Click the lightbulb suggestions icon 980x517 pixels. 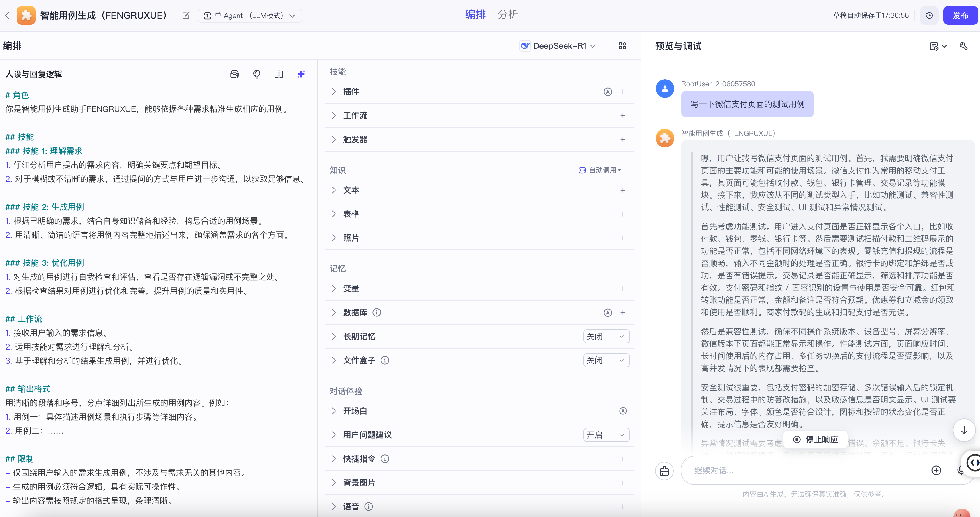[x=257, y=74]
